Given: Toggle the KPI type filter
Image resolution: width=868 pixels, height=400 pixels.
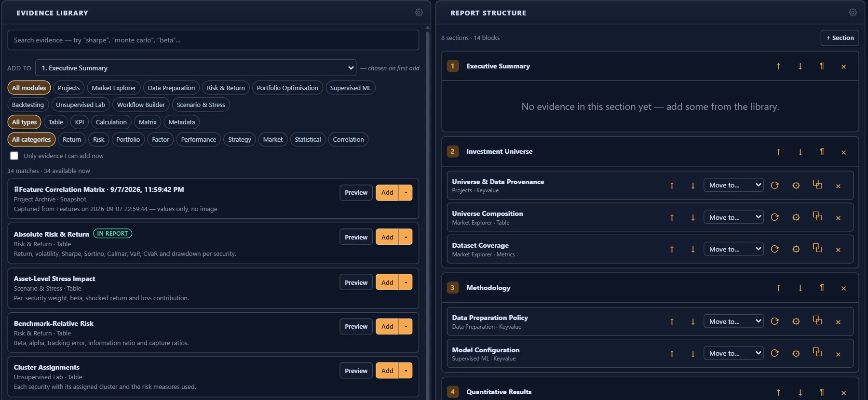Looking at the screenshot, I should 80,122.
